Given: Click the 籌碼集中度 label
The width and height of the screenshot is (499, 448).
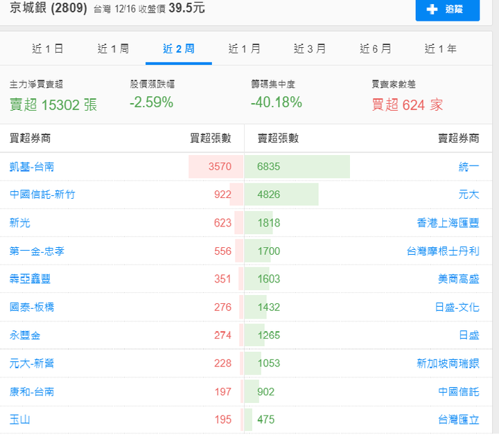Looking at the screenshot, I should click(273, 84).
